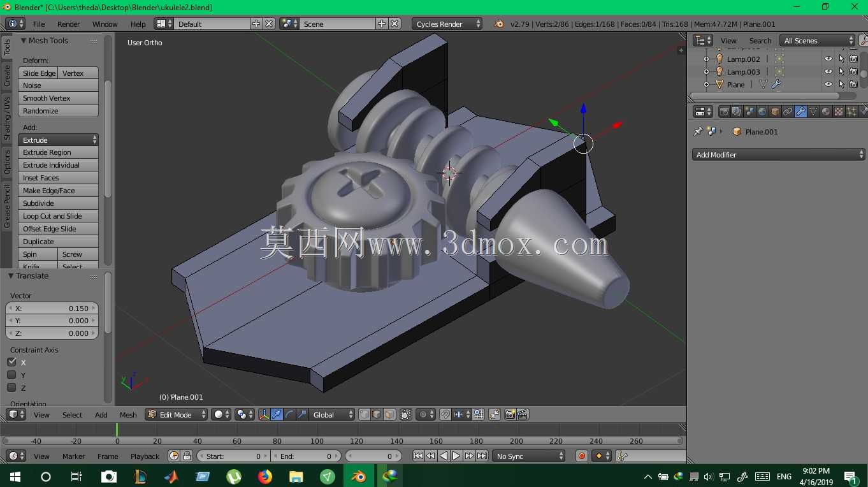The image size is (868, 487).
Task: Click the rotate manipulator arc icon
Action: point(290,414)
